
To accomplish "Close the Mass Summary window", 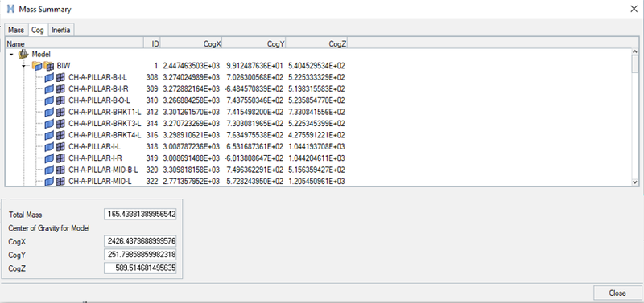I will pos(634,9).
